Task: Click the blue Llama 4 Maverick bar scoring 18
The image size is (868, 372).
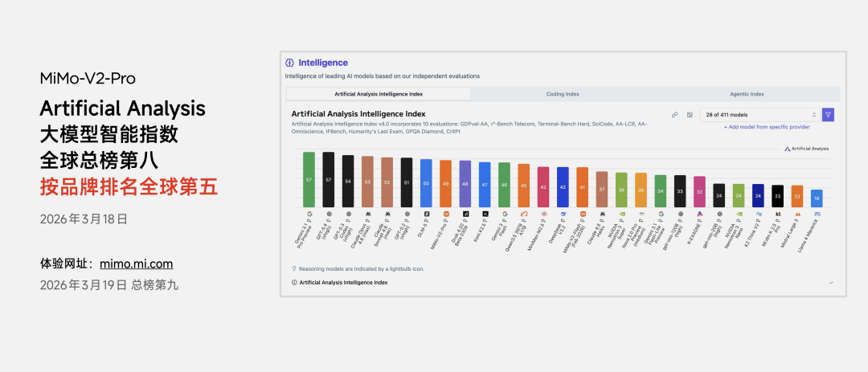Action: coord(817,198)
